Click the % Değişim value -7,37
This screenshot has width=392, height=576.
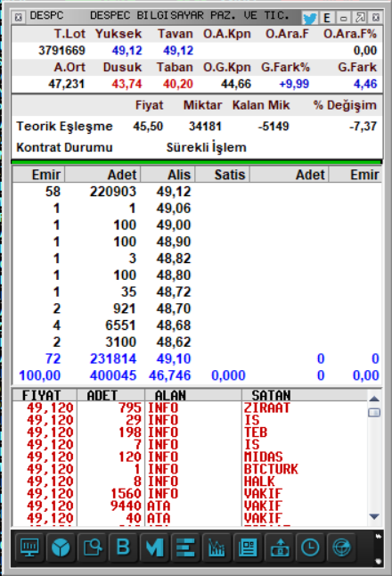[363, 127]
